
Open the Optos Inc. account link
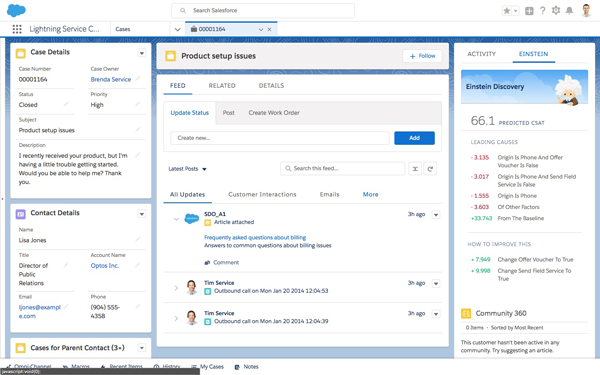(x=105, y=266)
